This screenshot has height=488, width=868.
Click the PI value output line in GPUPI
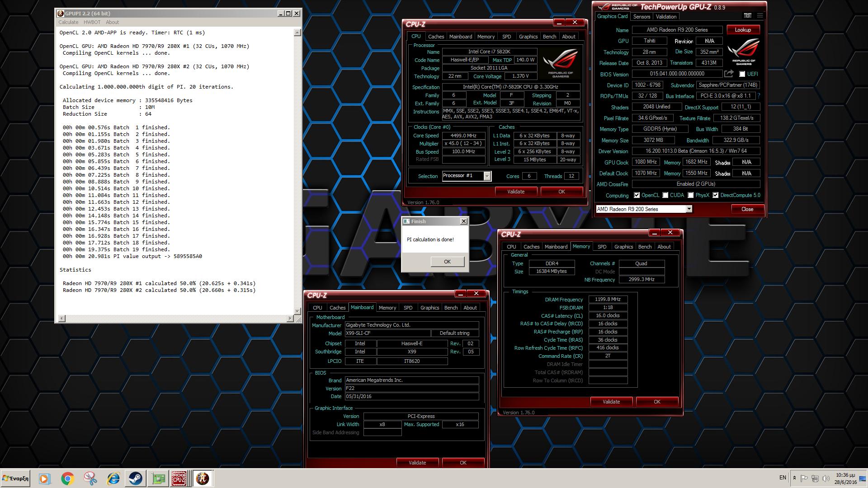click(132, 256)
